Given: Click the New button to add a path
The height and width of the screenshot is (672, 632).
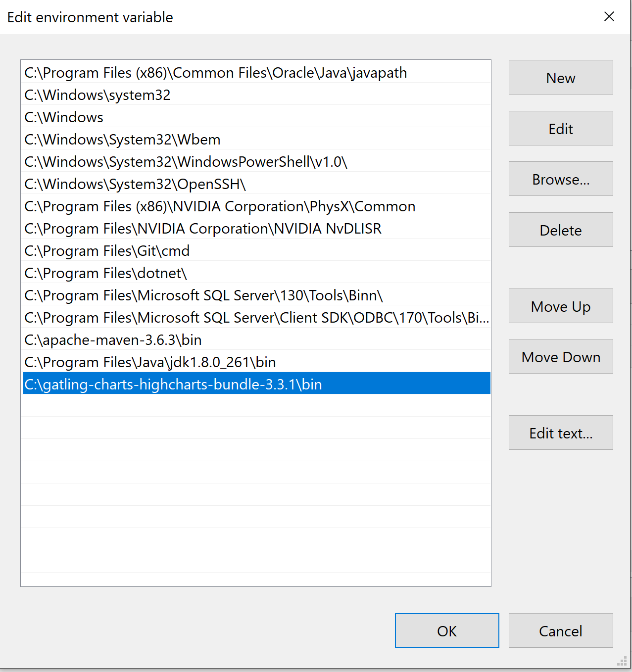Looking at the screenshot, I should [560, 78].
